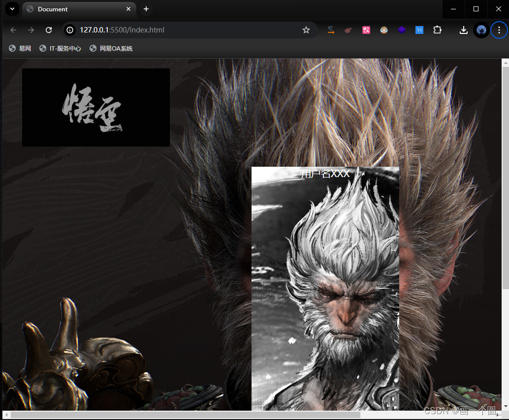Viewport: 509px width, 420px height.
Task: Close the browser window
Action: 499,9
